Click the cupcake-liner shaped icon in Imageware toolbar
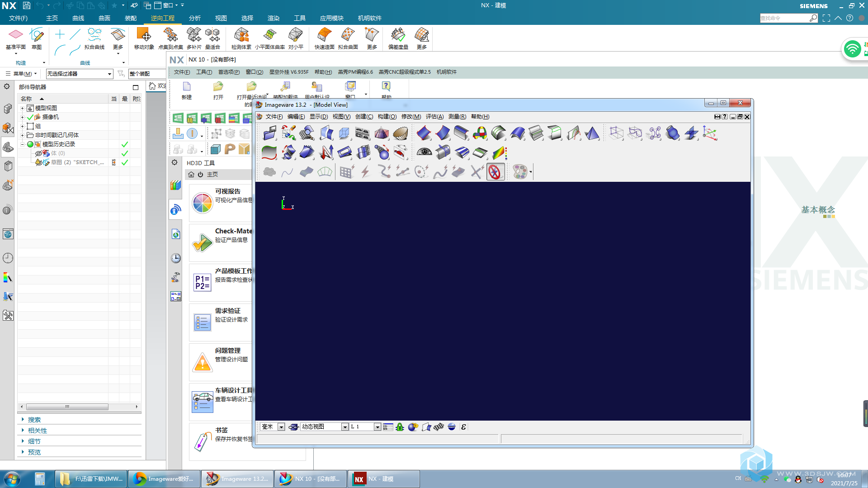 pyautogui.click(x=400, y=133)
